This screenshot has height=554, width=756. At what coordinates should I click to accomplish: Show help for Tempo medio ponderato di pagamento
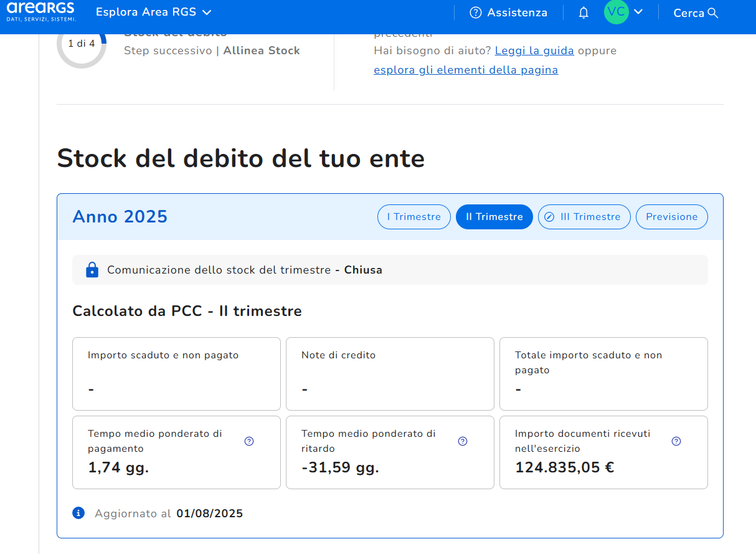point(249,441)
